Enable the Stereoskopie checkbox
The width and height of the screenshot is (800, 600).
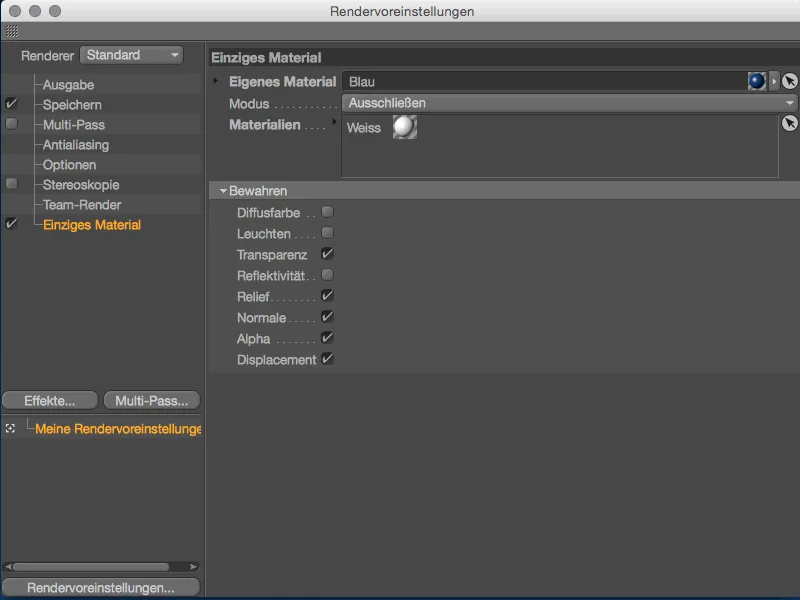click(x=11, y=184)
